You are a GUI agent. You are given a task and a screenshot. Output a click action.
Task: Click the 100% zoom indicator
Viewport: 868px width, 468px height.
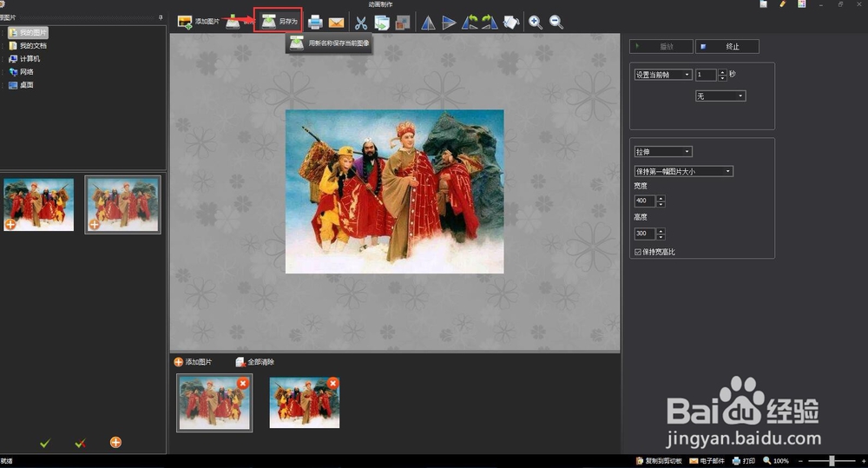pyautogui.click(x=776, y=461)
